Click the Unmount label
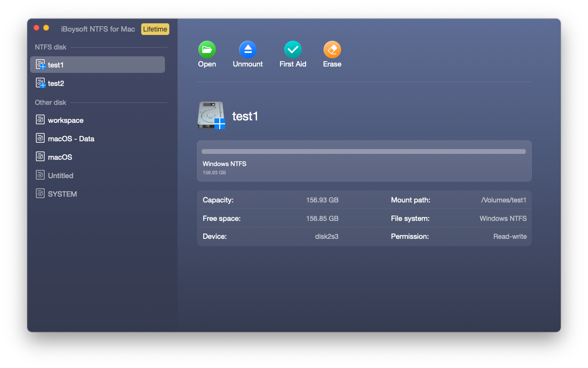Image resolution: width=588 pixels, height=368 pixels. [248, 64]
